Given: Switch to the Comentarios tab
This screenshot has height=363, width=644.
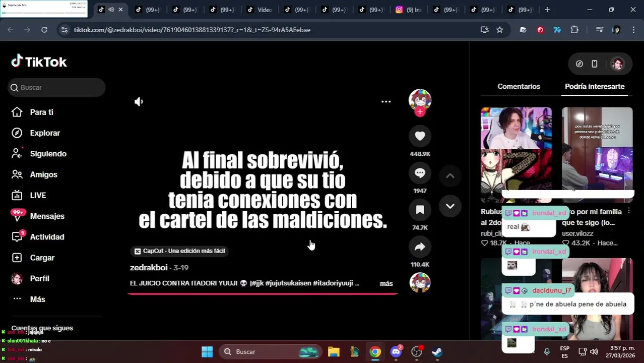Looking at the screenshot, I should coord(519,86).
